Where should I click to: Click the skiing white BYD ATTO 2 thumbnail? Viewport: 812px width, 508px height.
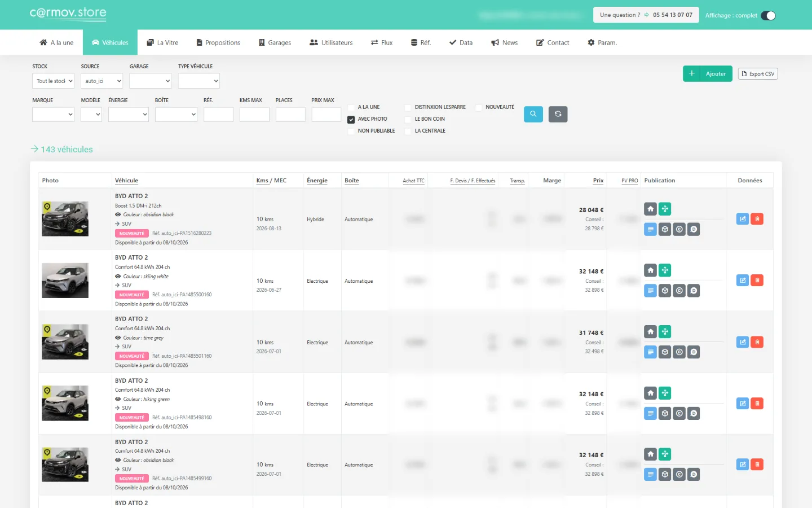tap(65, 281)
